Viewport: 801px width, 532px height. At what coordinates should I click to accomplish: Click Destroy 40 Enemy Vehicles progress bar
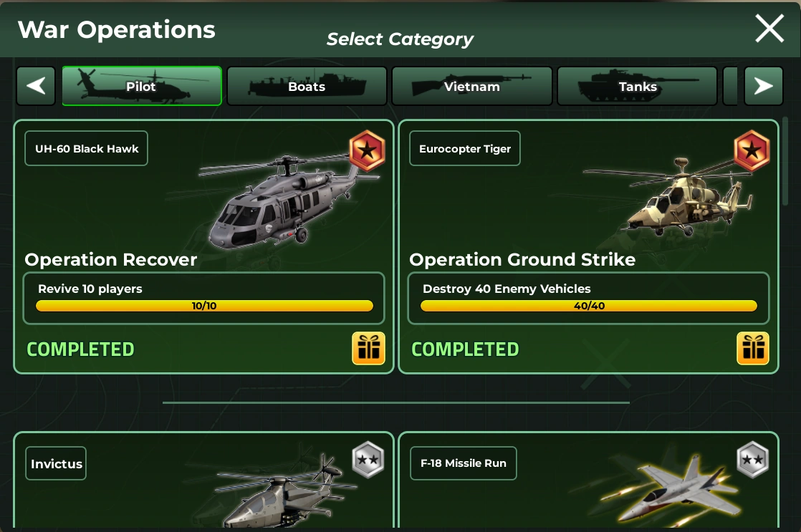click(588, 306)
